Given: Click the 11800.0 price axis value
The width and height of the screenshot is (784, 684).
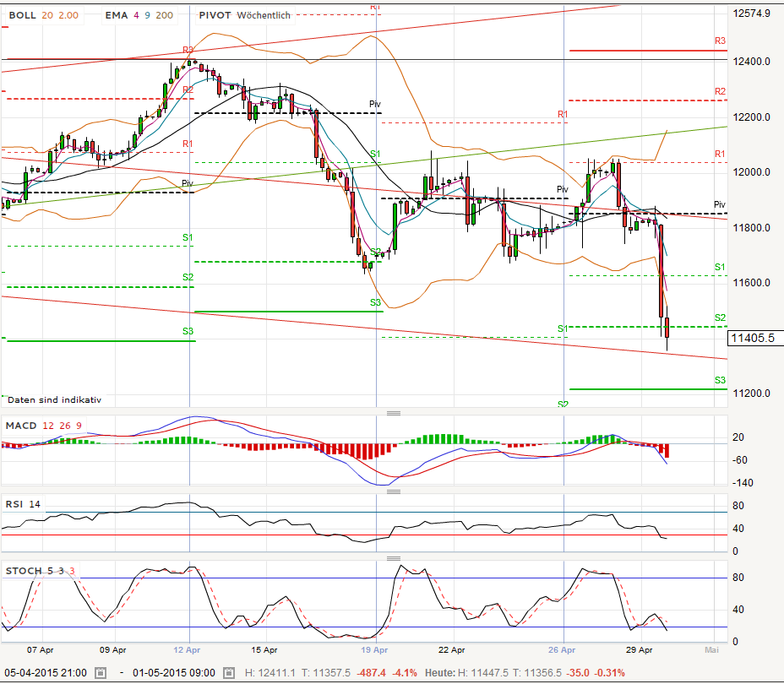Looking at the screenshot, I should (752, 228).
